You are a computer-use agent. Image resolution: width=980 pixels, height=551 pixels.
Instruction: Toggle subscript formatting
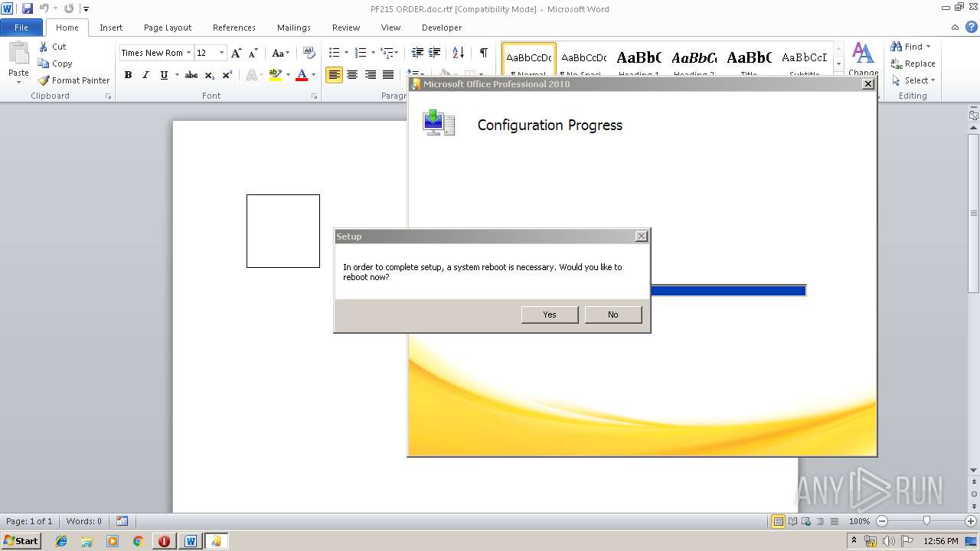(x=210, y=75)
